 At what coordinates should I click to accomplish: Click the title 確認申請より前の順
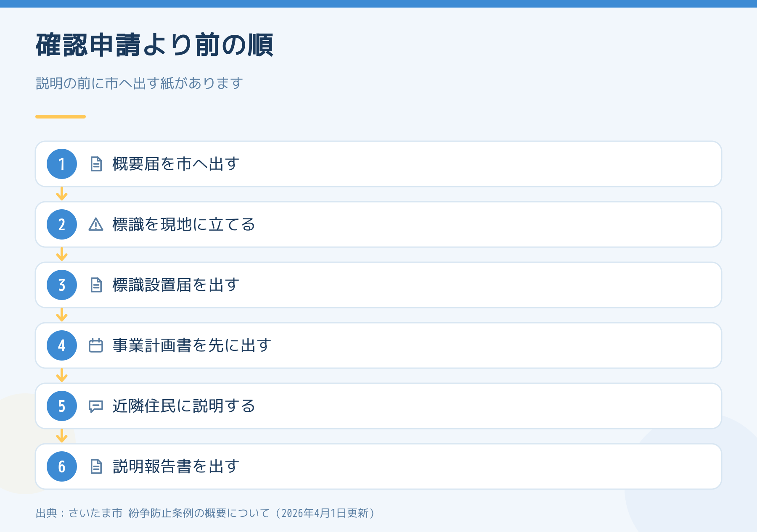155,45
